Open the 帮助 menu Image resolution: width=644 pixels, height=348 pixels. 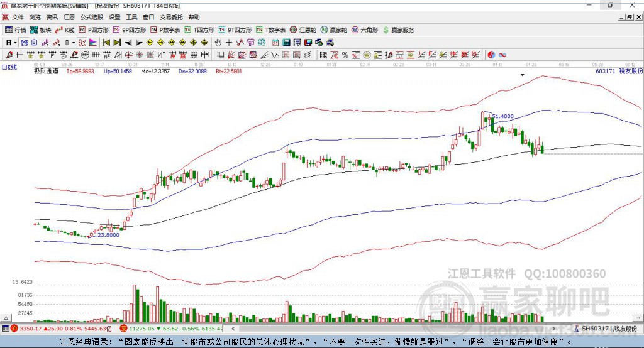tap(194, 17)
